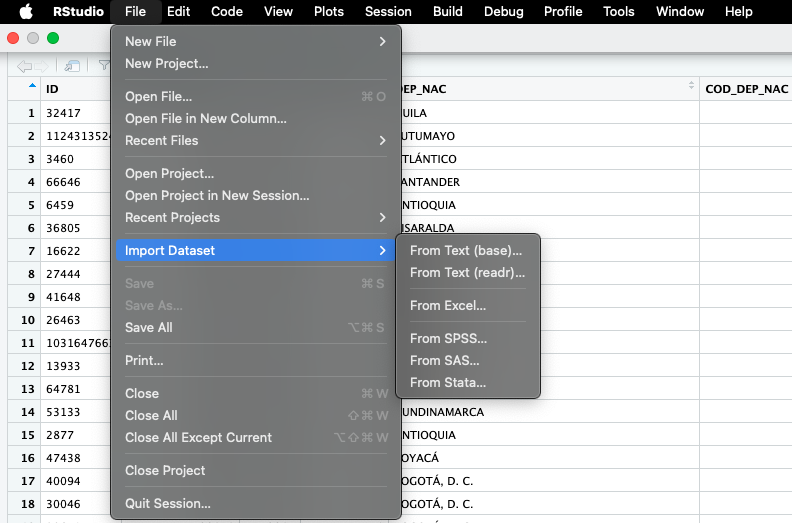Open the Profile menu
The image size is (792, 523).
(x=563, y=11)
